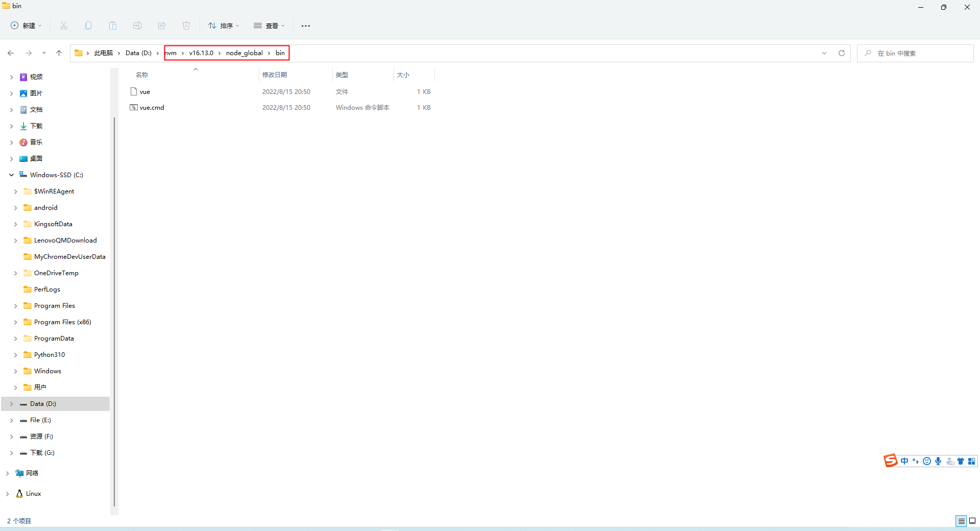Refresh the current folder
980x531 pixels.
point(842,53)
